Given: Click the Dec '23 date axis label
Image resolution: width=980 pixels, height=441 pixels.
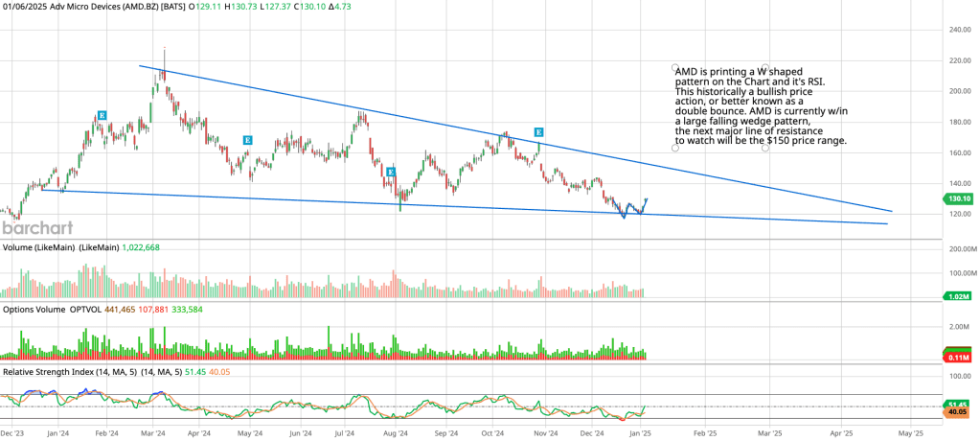Looking at the screenshot, I should (12, 433).
